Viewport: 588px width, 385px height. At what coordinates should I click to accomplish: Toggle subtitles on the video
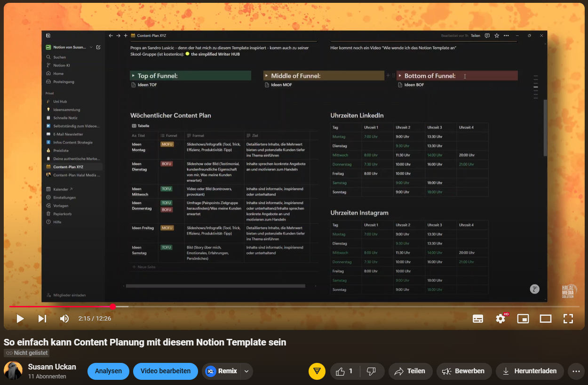(478, 319)
